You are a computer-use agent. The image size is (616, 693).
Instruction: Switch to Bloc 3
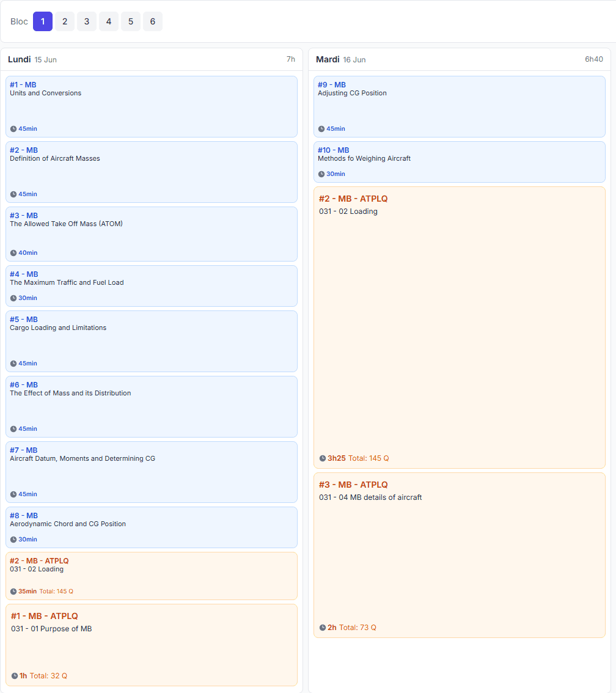(87, 21)
